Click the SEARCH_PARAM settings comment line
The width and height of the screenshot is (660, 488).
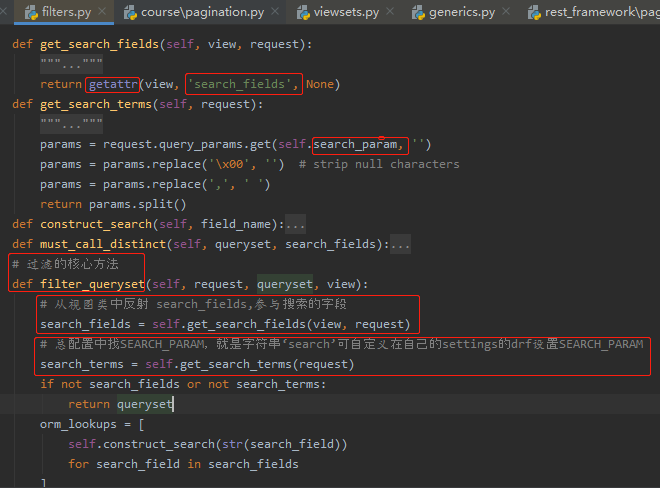point(342,344)
